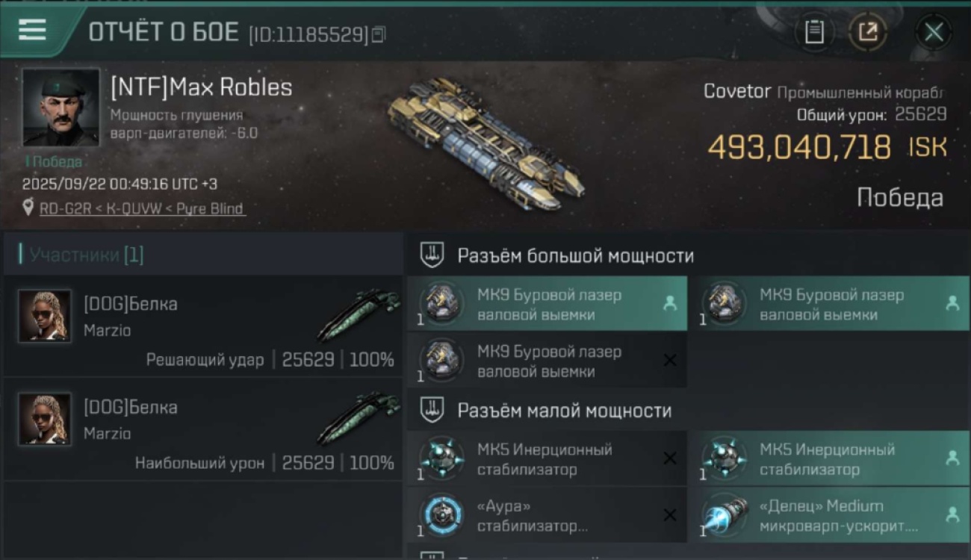Click the «Аура» стабилизатор module icon
The width and height of the screenshot is (971, 560).
coord(441,516)
